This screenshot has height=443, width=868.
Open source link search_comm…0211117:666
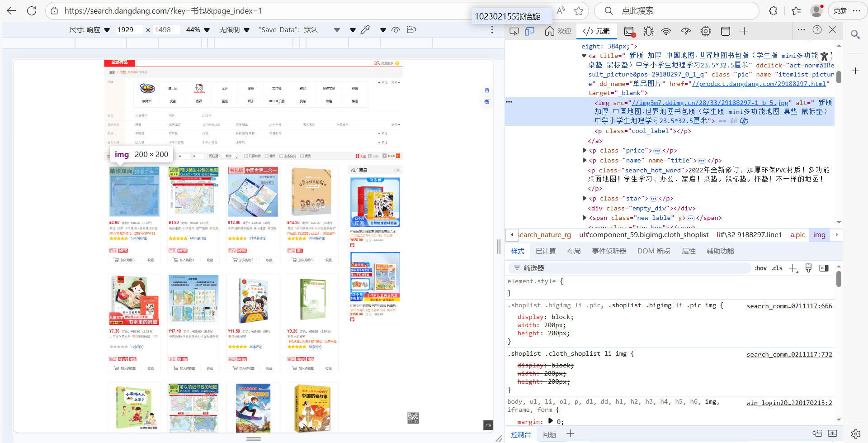click(x=789, y=306)
